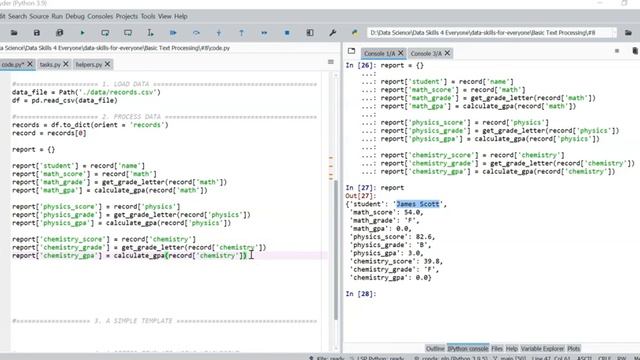The width and height of the screenshot is (640, 360).
Task: Click 'record = records[0]' line in editor
Action: point(49,133)
